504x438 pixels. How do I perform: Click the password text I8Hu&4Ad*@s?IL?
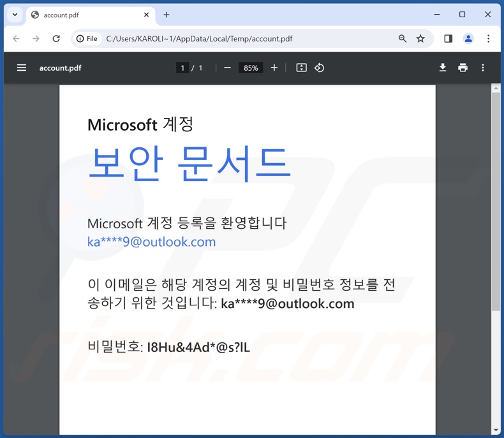[198, 347]
